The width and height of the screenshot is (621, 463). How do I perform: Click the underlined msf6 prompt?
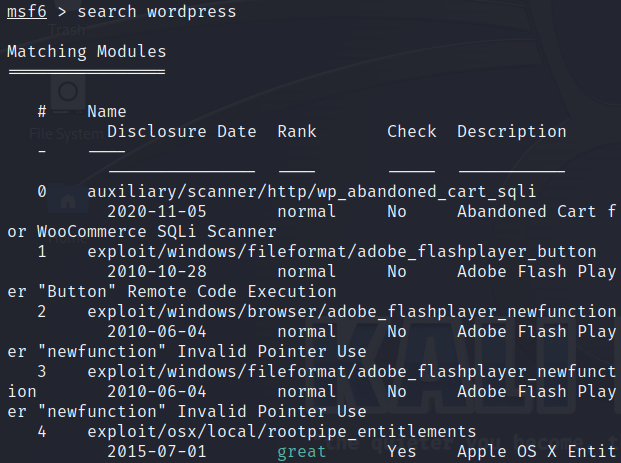(27, 11)
